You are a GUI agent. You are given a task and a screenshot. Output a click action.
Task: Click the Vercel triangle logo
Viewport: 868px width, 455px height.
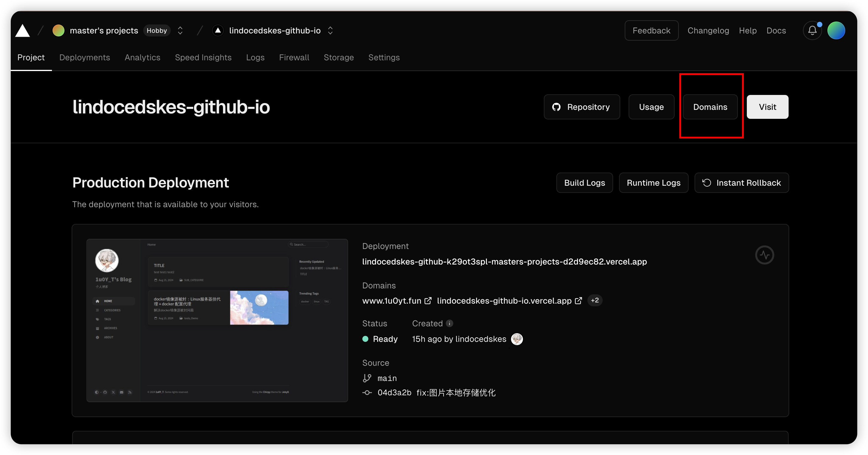tap(23, 31)
